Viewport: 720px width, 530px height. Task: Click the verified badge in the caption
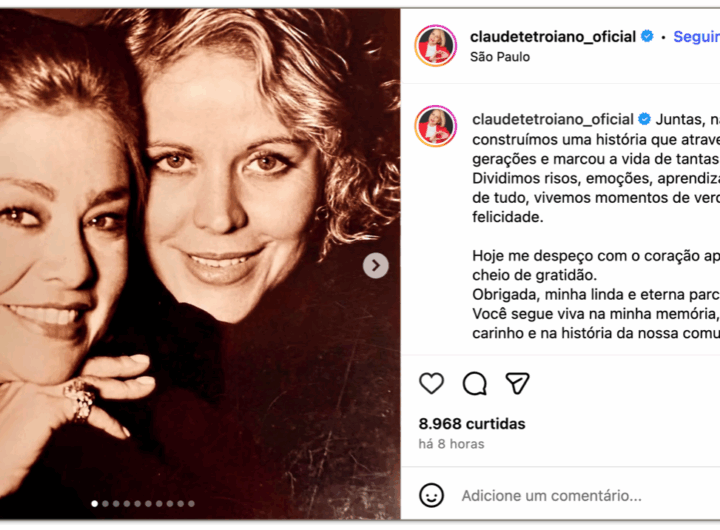pos(644,119)
